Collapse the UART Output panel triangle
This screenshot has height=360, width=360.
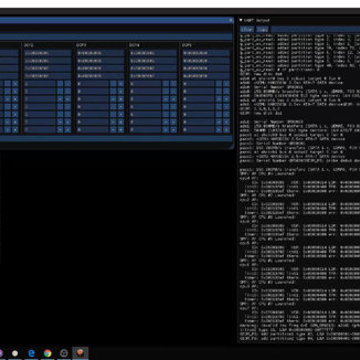point(241,20)
